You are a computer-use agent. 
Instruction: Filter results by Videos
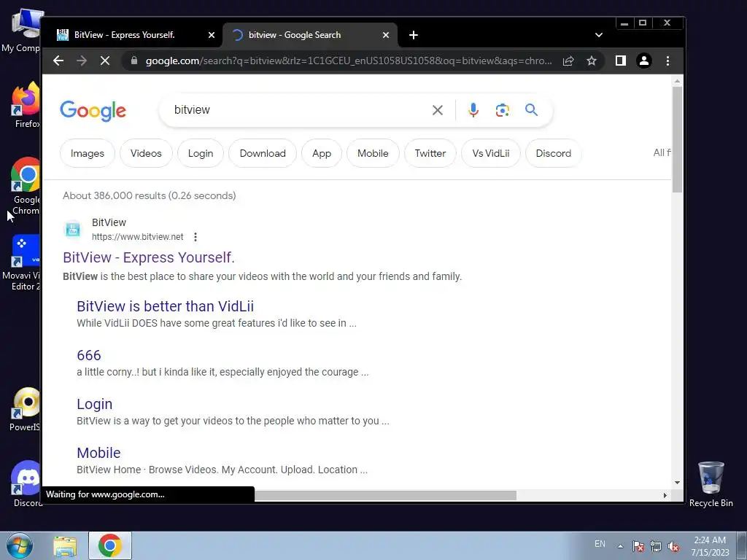coord(146,153)
